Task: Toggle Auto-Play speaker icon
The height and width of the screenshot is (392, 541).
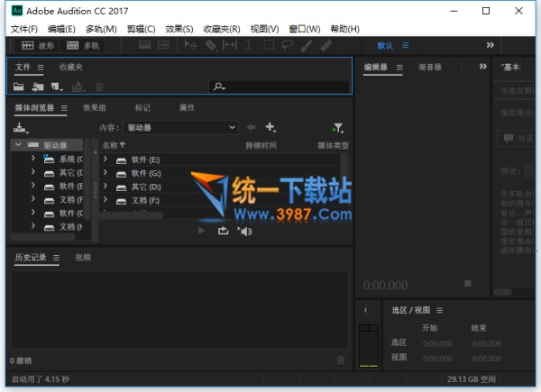Action: pos(244,231)
